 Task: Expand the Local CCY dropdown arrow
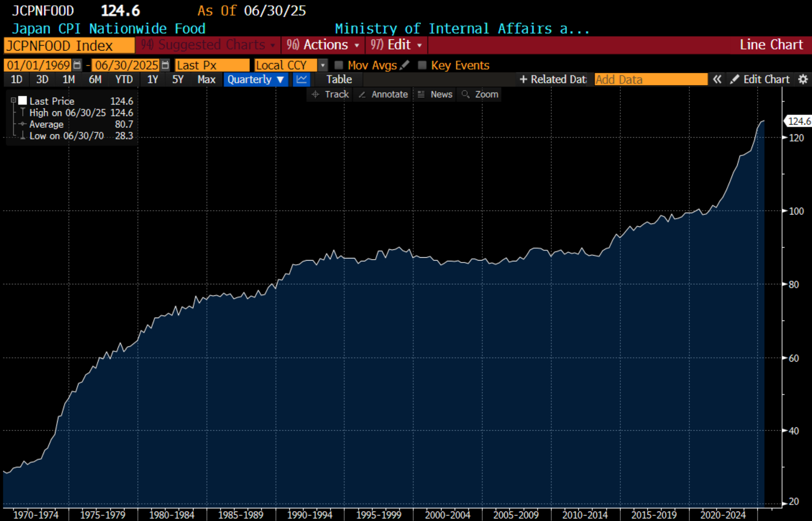pos(323,65)
